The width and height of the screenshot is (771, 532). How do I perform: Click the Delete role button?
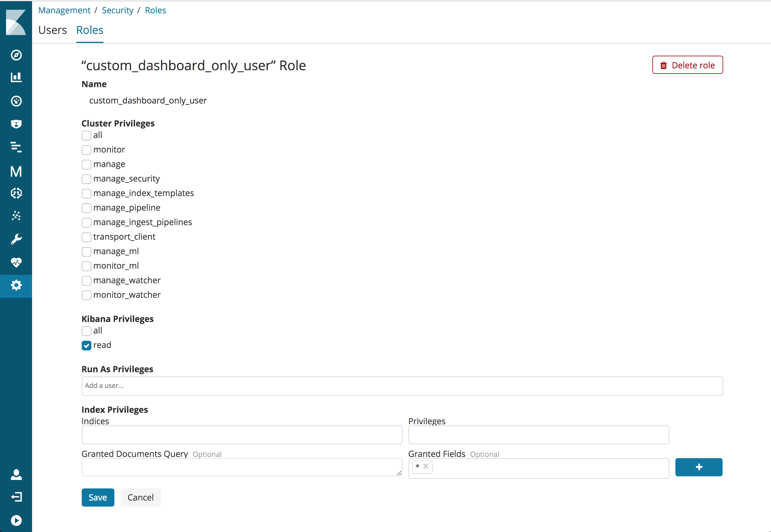687,65
